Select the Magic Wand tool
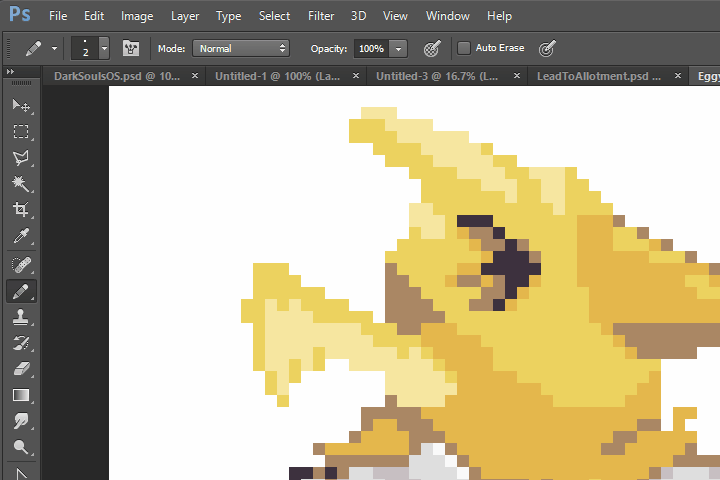This screenshot has width=720, height=480. tap(21, 184)
